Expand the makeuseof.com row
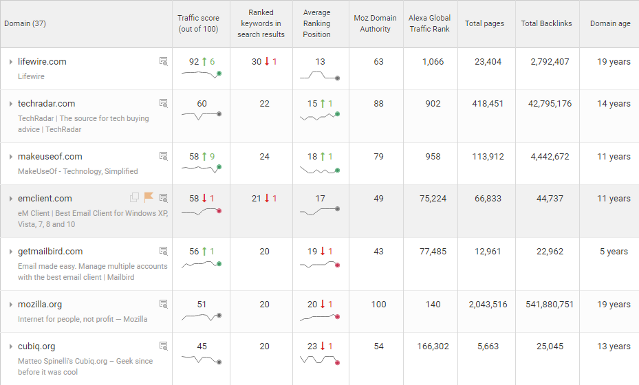 coord(11,157)
